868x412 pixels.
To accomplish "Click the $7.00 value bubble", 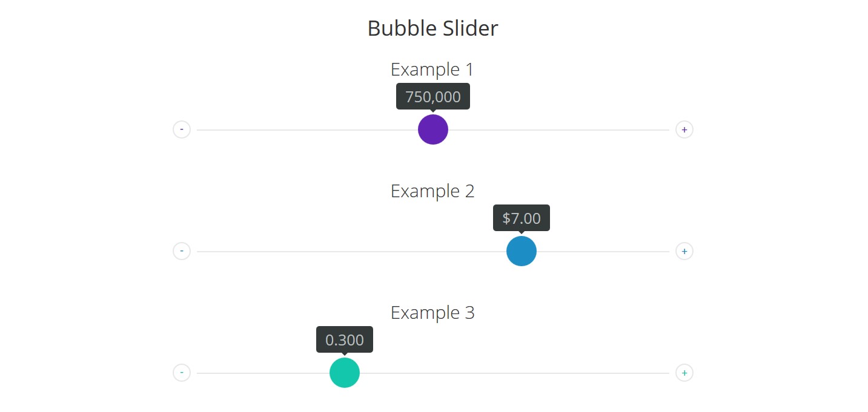I will click(x=522, y=218).
